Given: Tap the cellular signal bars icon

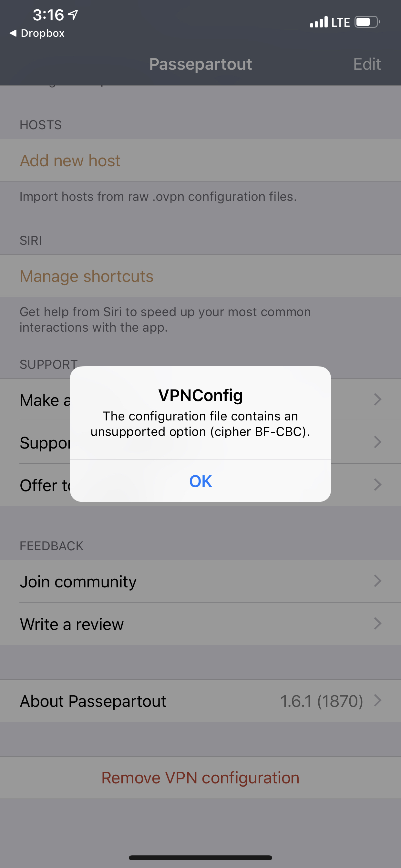Looking at the screenshot, I should click(x=318, y=22).
